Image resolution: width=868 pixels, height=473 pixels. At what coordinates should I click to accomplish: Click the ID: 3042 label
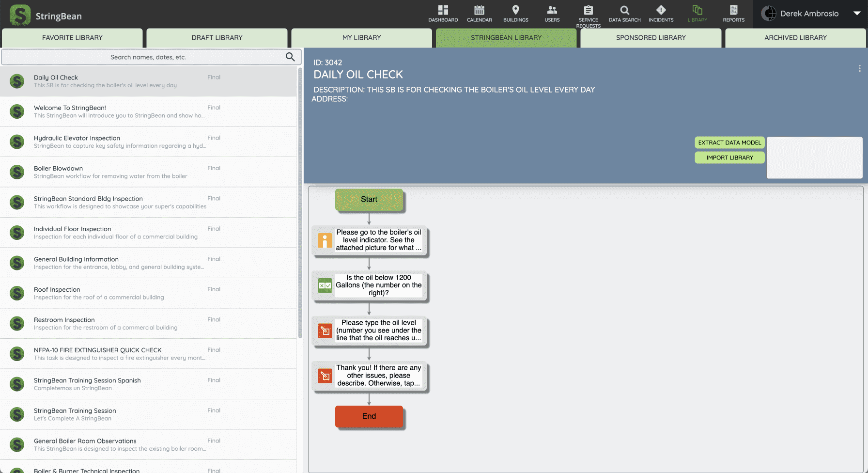coord(327,63)
